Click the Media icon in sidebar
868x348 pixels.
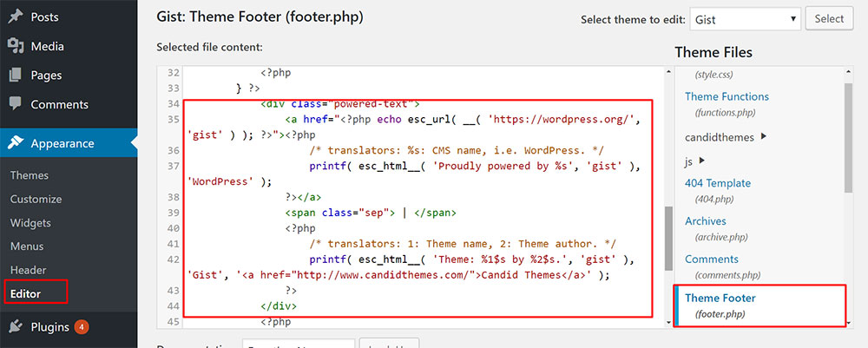(15, 46)
